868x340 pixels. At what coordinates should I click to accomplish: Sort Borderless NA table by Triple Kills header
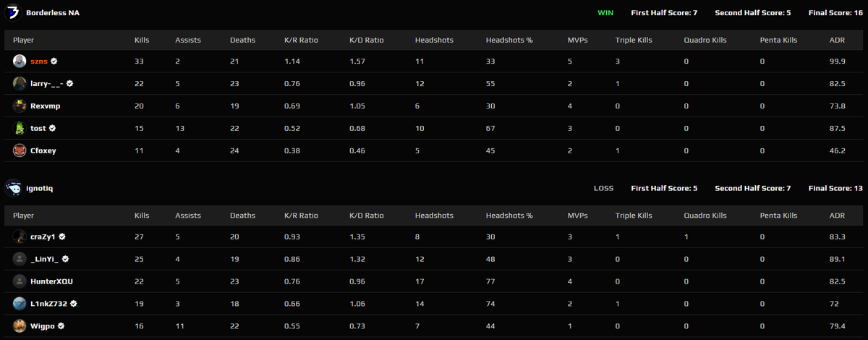point(634,40)
